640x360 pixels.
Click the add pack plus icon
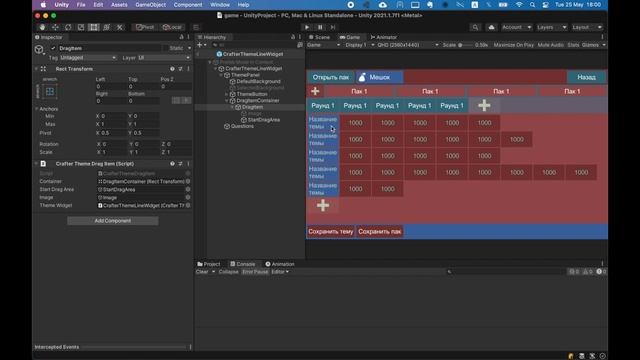(315, 91)
